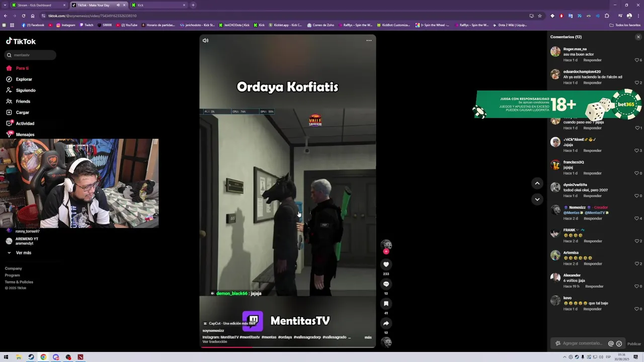Open the Dota 2 taskbar icon

pyautogui.click(x=80, y=357)
